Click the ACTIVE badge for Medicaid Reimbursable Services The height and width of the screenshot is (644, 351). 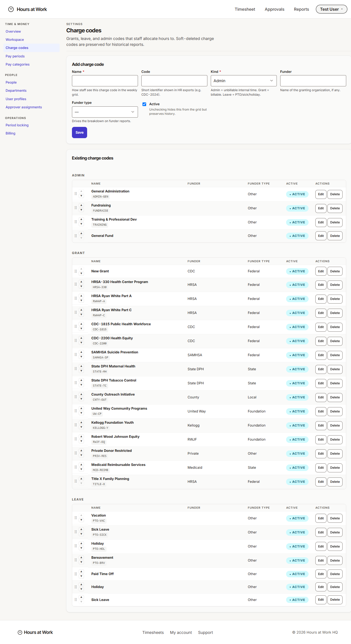[x=297, y=468]
